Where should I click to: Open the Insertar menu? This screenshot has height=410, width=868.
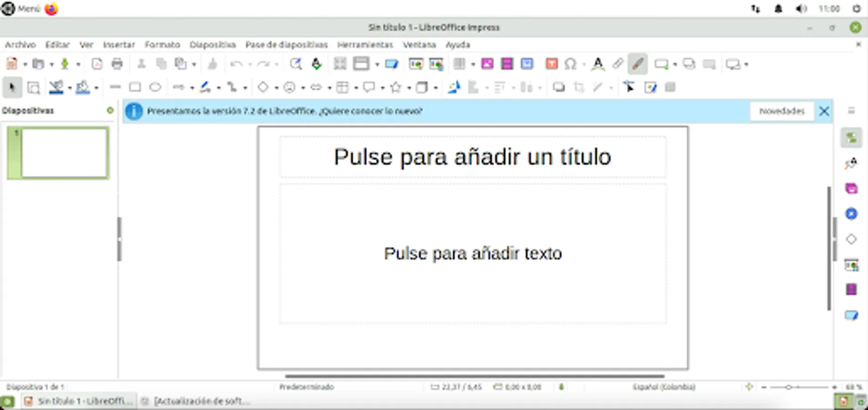(119, 45)
